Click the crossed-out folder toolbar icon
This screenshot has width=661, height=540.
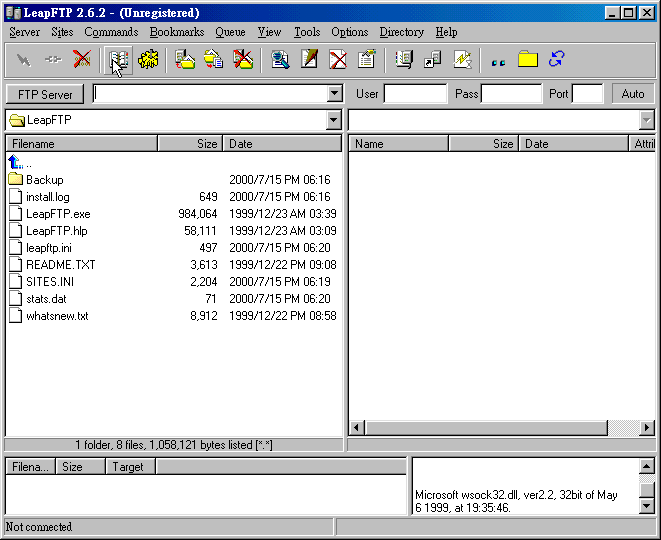click(x=243, y=59)
